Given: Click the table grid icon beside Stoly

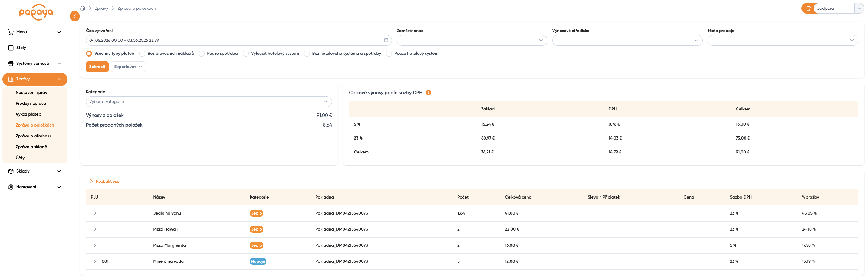Looking at the screenshot, I should (11, 48).
